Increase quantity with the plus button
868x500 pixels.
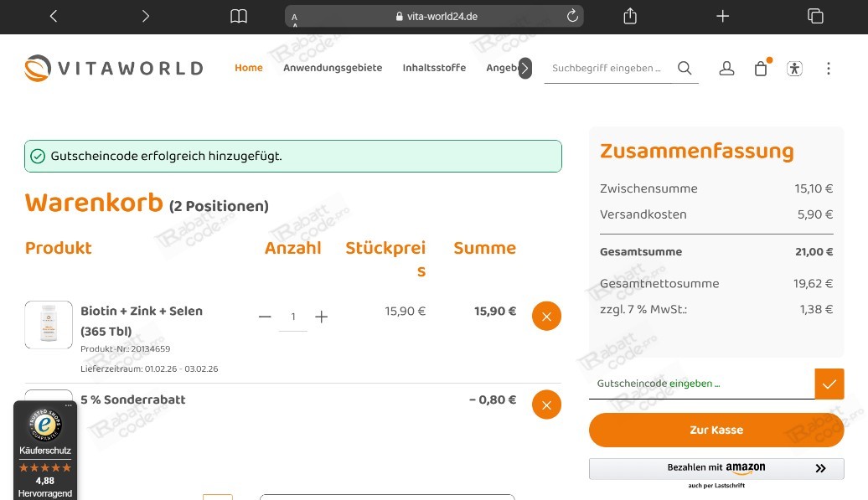pos(321,317)
